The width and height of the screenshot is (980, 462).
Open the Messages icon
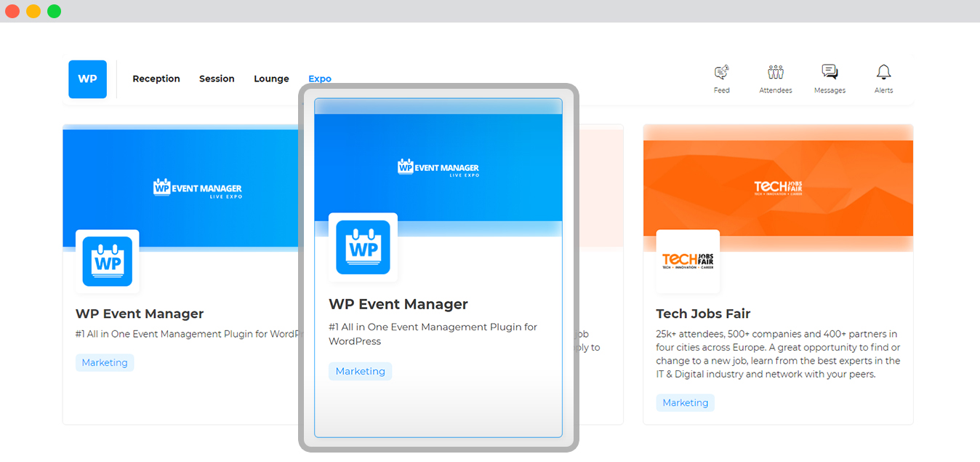(830, 73)
